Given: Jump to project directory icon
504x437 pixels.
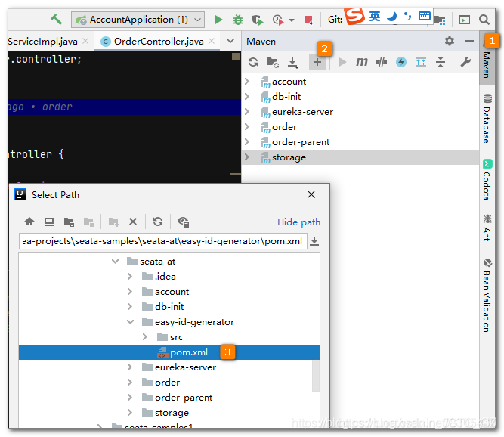Looking at the screenshot, I should (69, 222).
